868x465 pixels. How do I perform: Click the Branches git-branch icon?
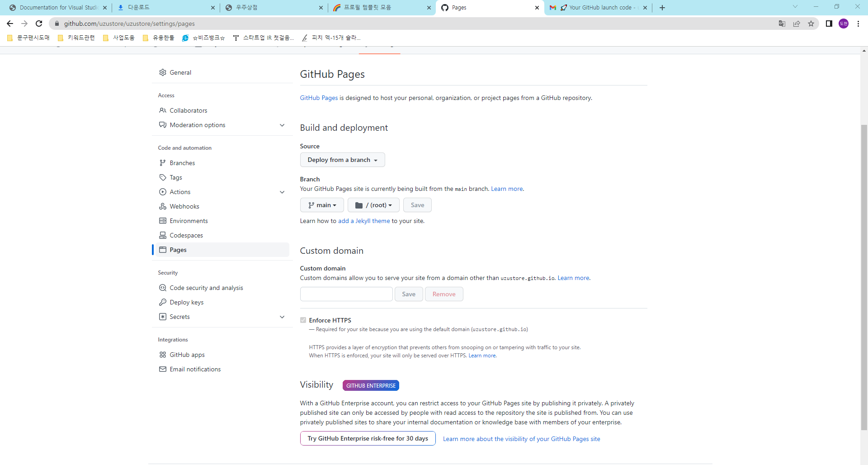tap(163, 163)
